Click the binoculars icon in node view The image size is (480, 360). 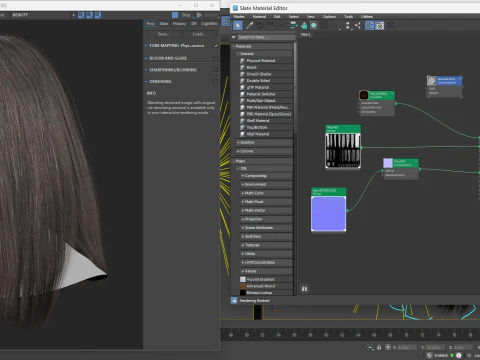[x=304, y=289]
